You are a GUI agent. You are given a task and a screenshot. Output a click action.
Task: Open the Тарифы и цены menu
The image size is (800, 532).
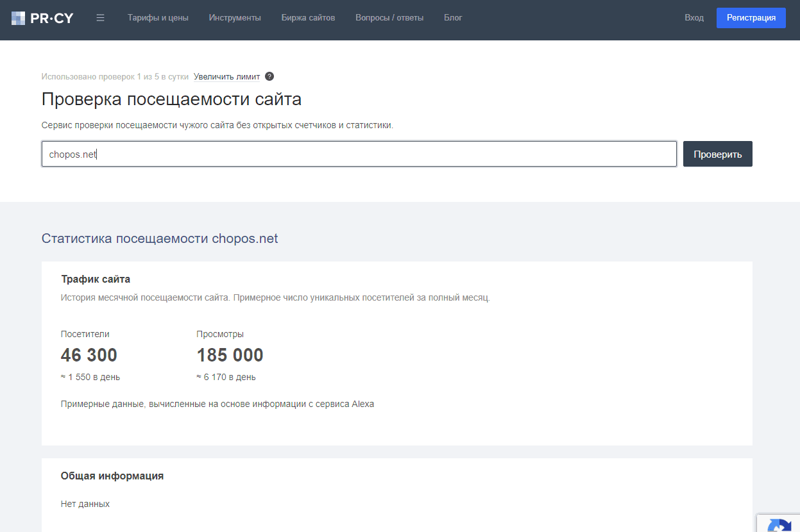(x=160, y=17)
